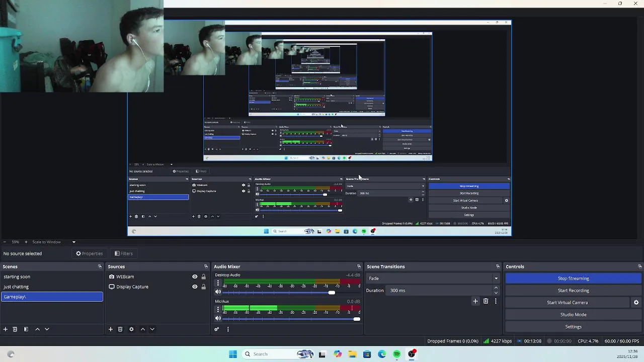Move source down arrow in Sources dock
644x362 pixels.
pos(152,329)
